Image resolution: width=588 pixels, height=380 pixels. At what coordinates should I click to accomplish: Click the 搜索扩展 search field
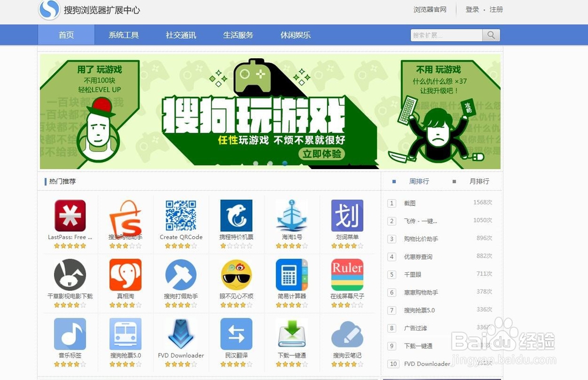446,35
